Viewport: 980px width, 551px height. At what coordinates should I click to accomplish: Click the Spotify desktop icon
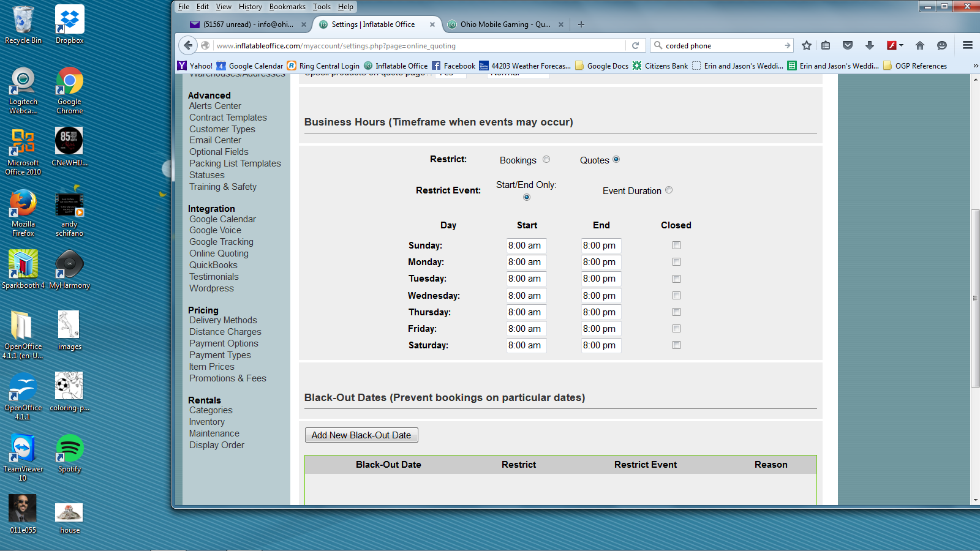(69, 454)
